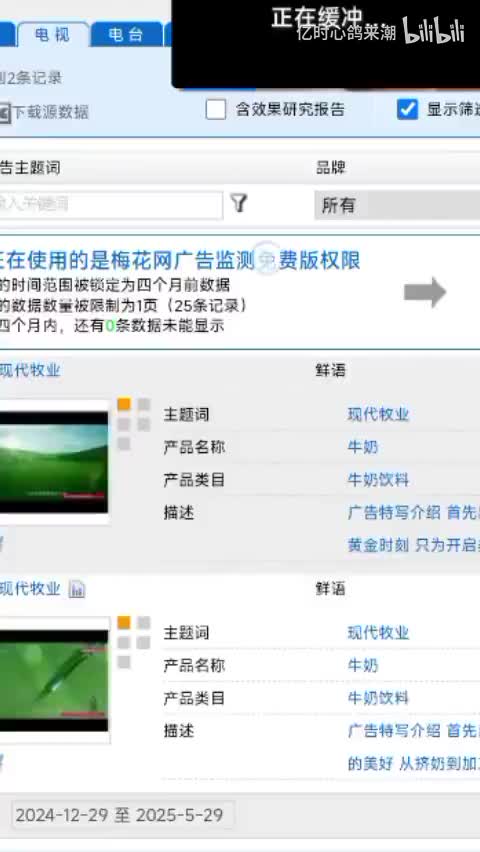Switch to the 电台 tab

pyautogui.click(x=126, y=35)
